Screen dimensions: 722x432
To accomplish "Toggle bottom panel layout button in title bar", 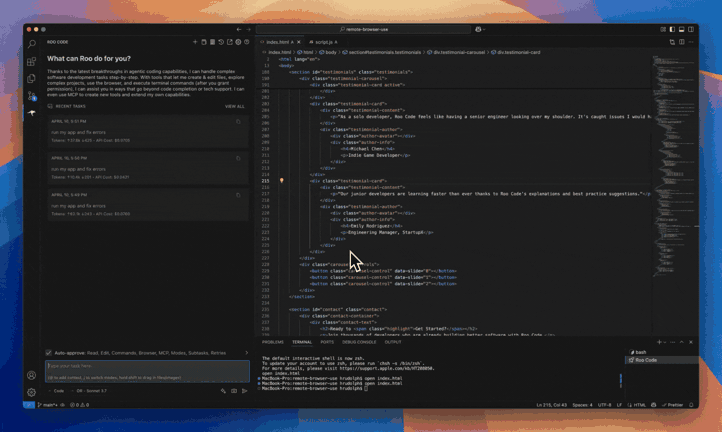I will click(681, 29).
